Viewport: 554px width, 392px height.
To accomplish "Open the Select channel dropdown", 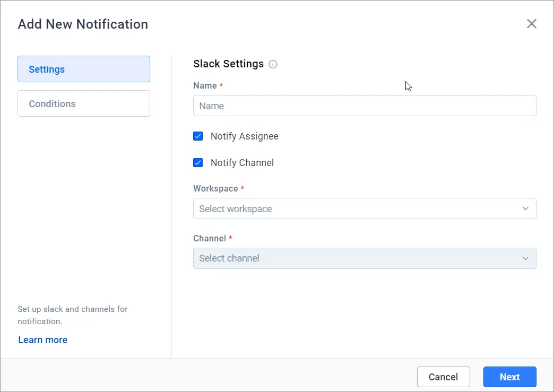I will [x=365, y=258].
